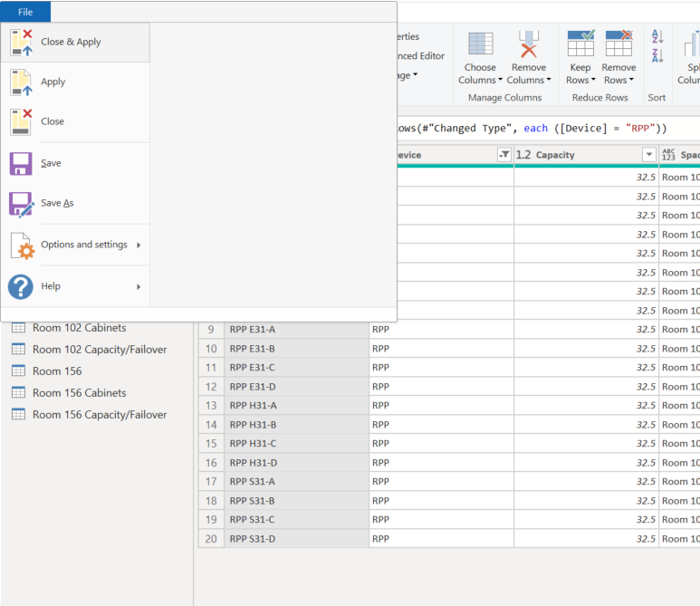Select row number 20
The image size is (700, 606).
[x=211, y=539]
